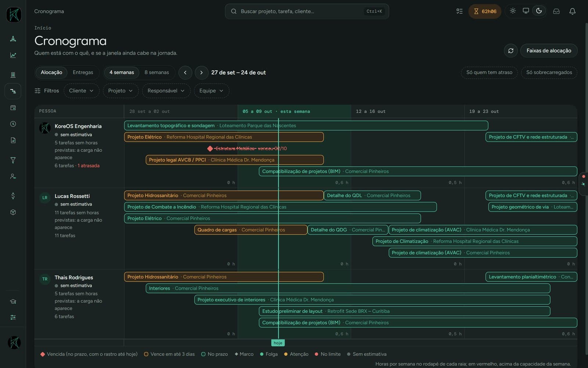588x368 pixels.
Task: Go to the next period arrow
Action: (x=201, y=72)
